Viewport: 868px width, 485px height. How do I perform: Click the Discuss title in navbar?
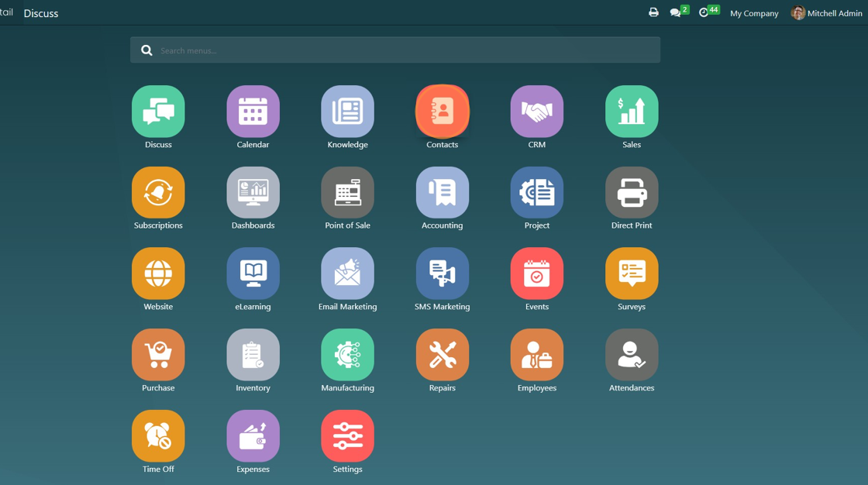pos(41,13)
